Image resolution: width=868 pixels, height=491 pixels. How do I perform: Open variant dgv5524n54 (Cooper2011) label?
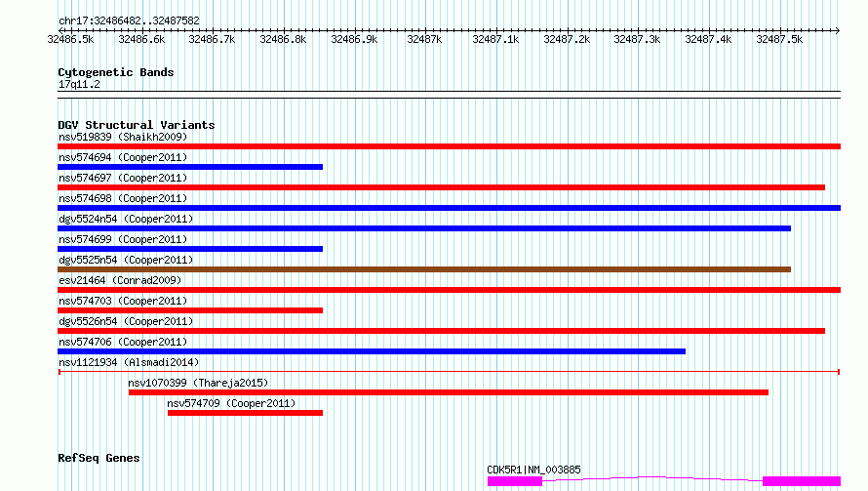(x=126, y=219)
